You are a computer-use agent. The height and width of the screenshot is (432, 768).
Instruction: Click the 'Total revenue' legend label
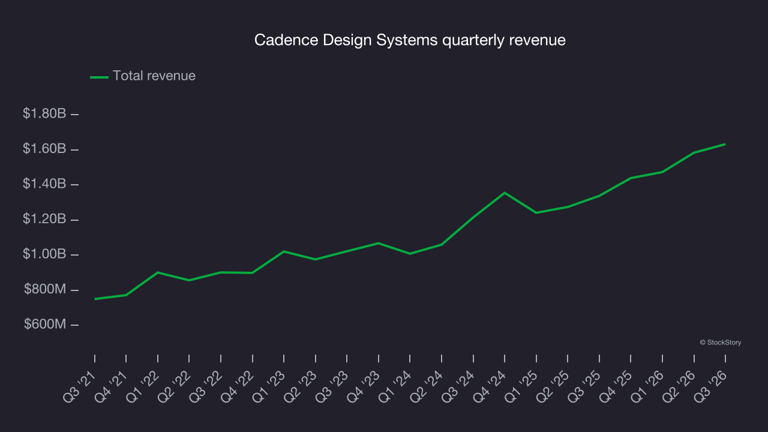[x=154, y=76]
